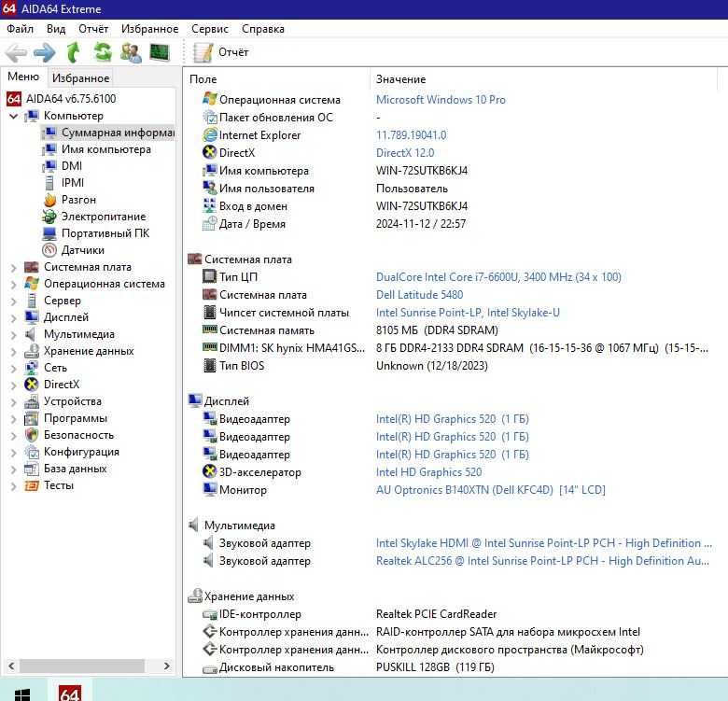
Task: Click the Back arrow toolbar icon
Action: [16, 52]
